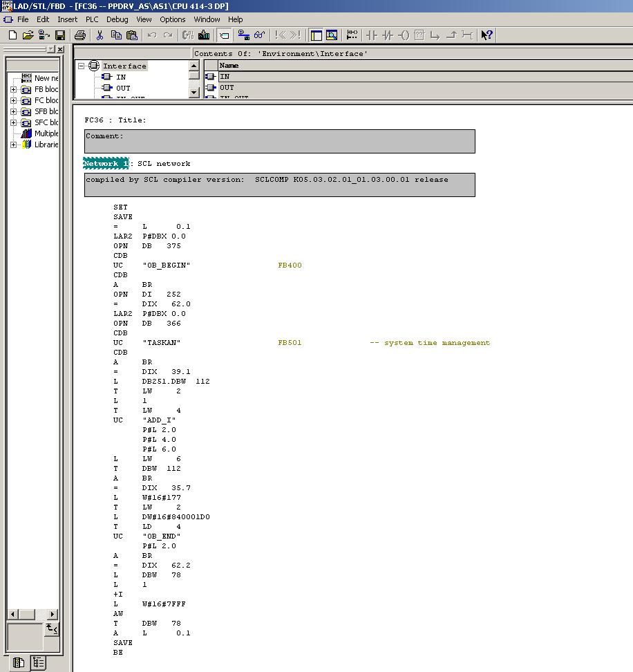The width and height of the screenshot is (633, 672).
Task: Click the Open folder toolbar icon
Action: click(x=28, y=35)
